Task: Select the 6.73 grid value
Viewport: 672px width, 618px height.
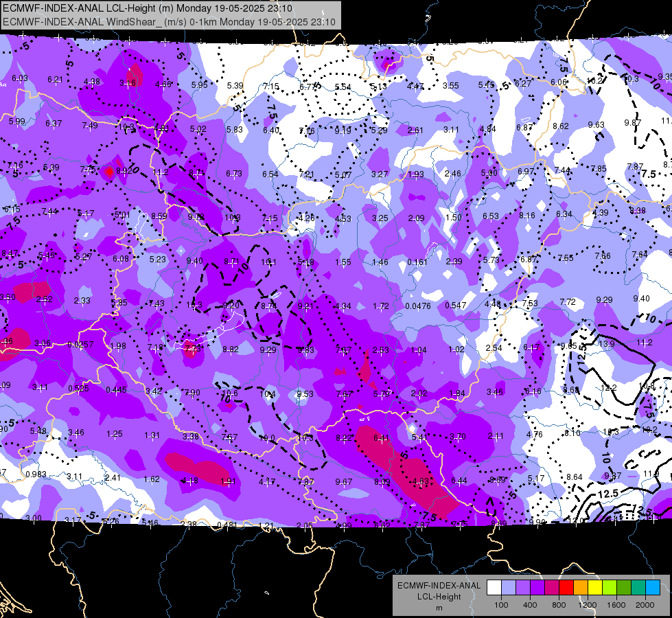Action: click(x=234, y=173)
